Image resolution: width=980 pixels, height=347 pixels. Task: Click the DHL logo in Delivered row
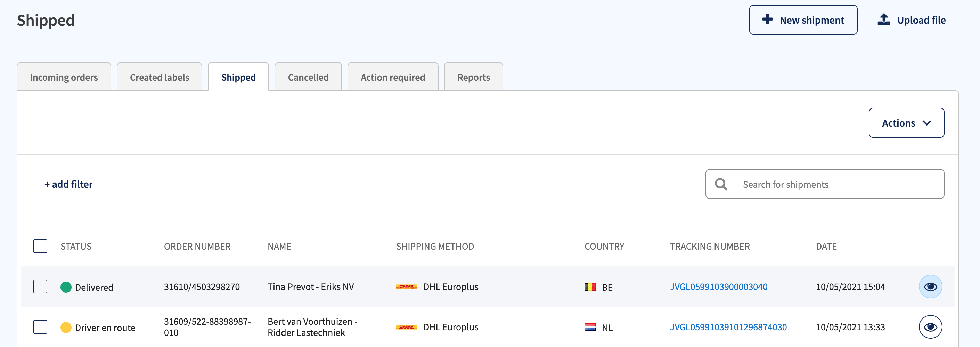click(406, 287)
